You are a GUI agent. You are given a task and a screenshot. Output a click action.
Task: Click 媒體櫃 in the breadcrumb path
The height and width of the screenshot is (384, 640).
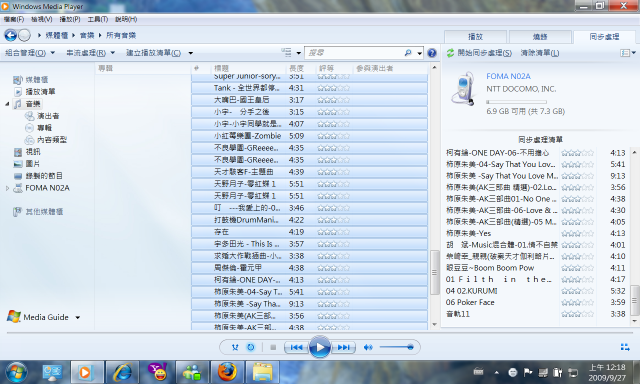[x=57, y=36]
